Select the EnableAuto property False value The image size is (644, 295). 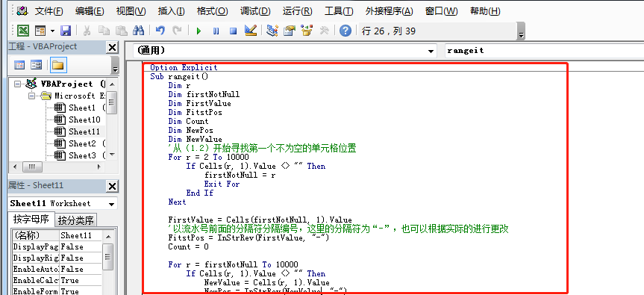81,269
